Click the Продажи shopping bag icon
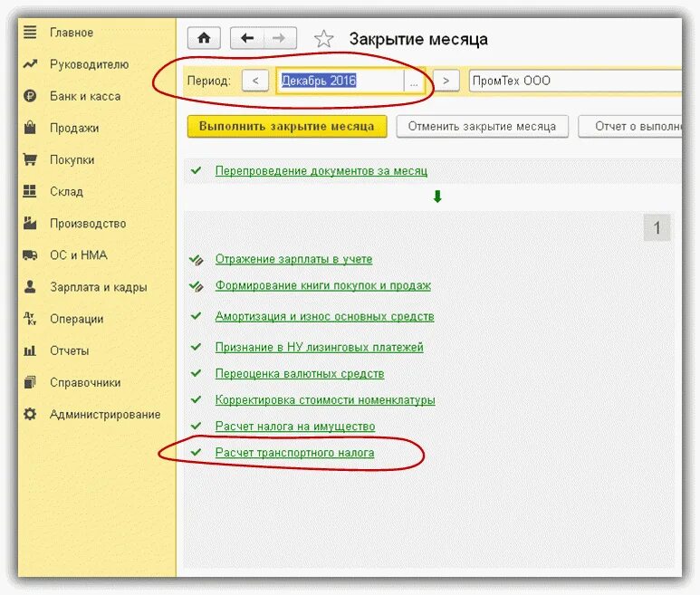 click(30, 128)
